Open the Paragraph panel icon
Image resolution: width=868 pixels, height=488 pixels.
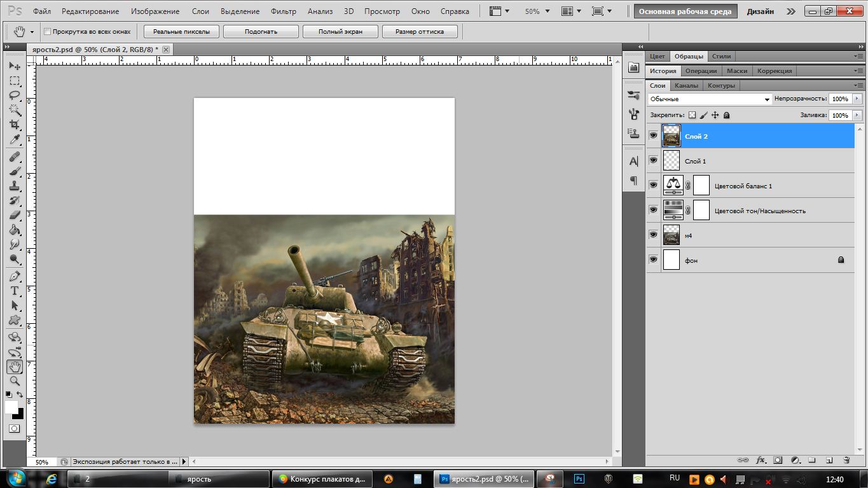(633, 181)
